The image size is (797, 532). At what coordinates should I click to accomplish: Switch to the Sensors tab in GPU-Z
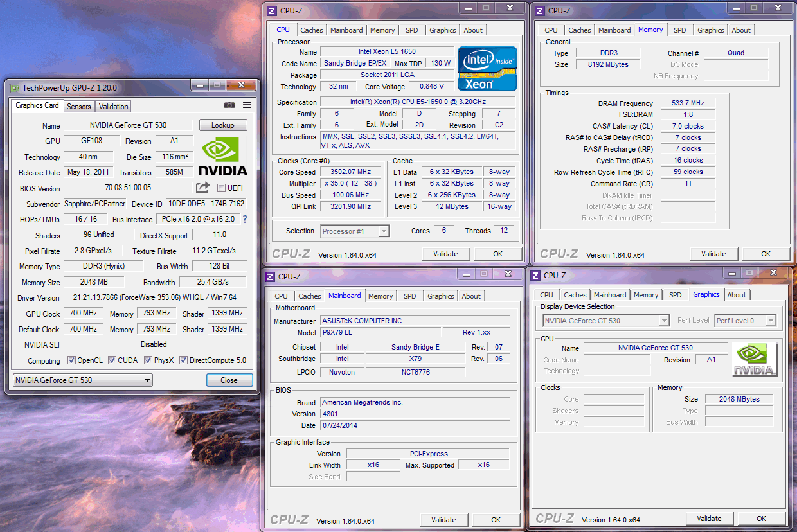pyautogui.click(x=79, y=107)
